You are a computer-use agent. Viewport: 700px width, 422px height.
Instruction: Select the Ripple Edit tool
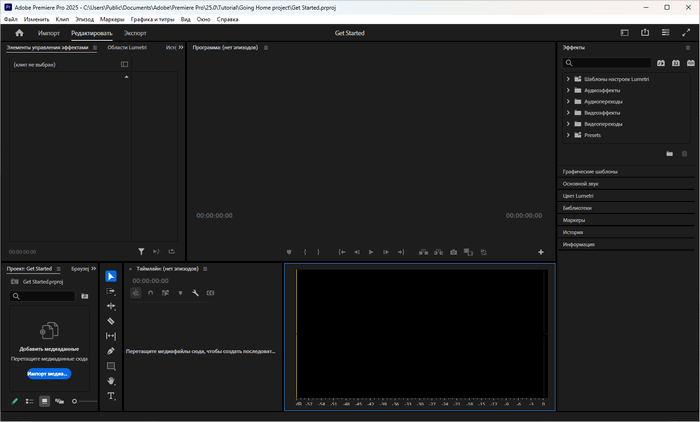tap(111, 306)
